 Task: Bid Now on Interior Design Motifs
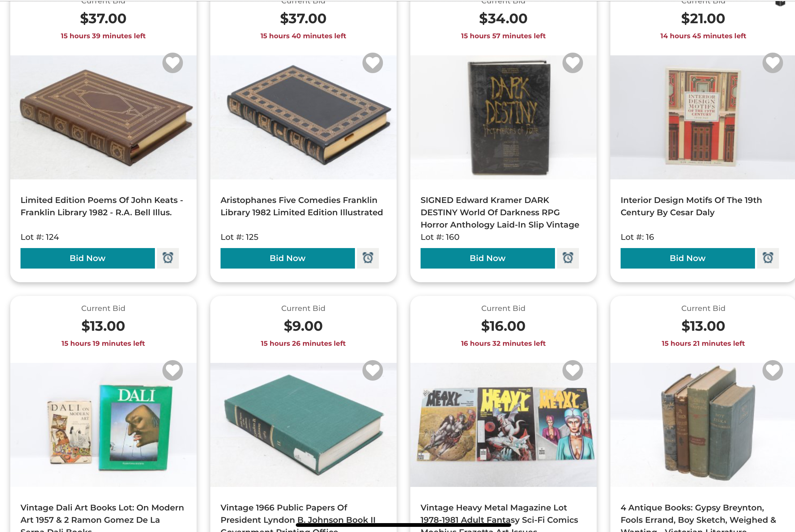(688, 258)
